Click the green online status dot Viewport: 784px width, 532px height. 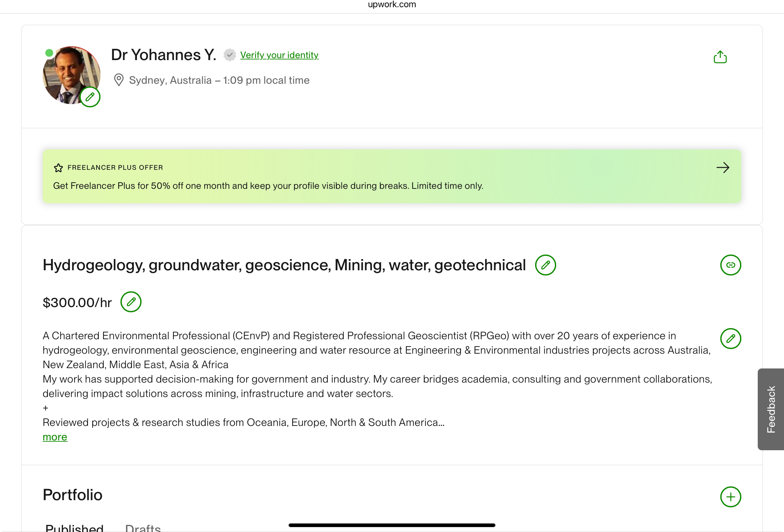[x=49, y=53]
